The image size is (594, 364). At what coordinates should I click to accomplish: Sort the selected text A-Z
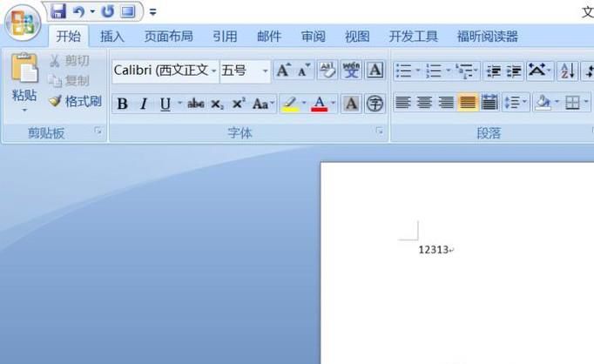click(x=568, y=71)
